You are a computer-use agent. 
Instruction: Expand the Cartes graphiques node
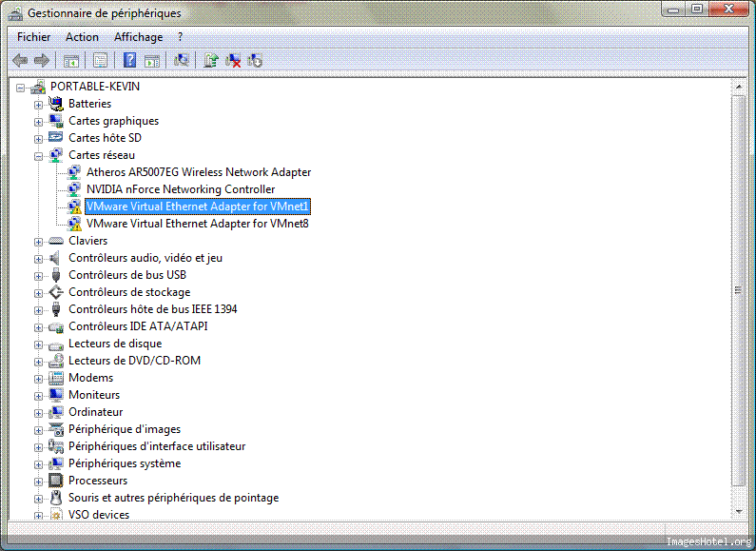38,122
